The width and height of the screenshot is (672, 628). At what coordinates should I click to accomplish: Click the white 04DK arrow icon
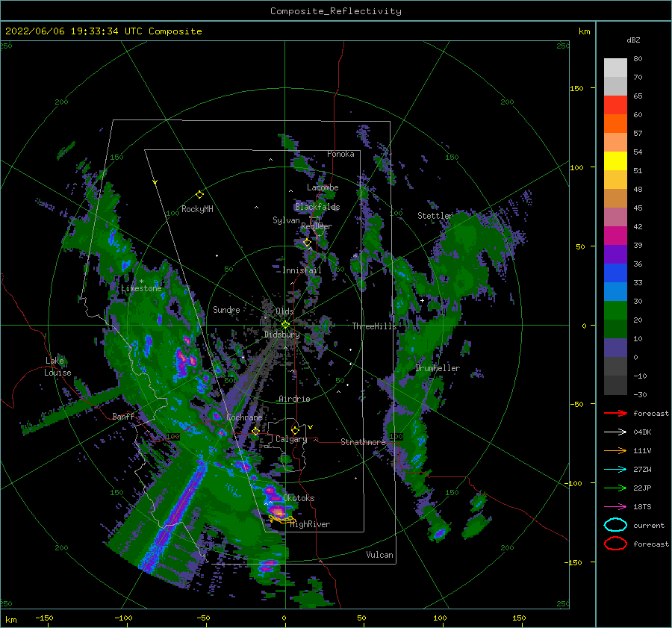tap(615, 432)
